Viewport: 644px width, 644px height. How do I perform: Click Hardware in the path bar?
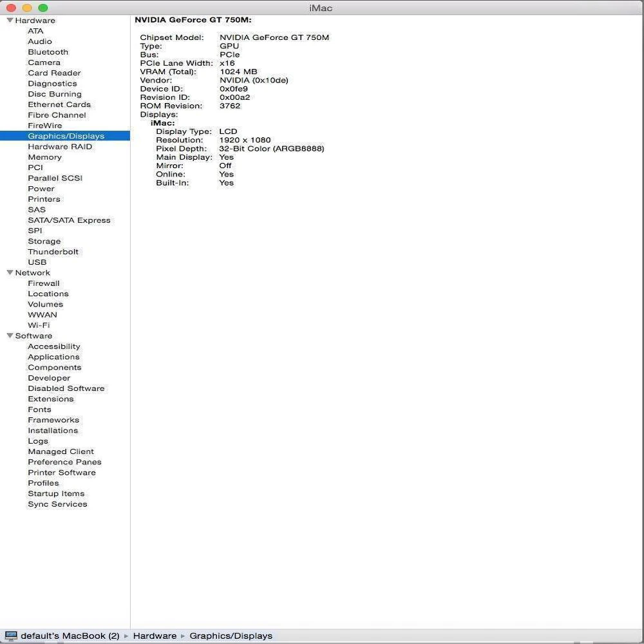[155, 636]
